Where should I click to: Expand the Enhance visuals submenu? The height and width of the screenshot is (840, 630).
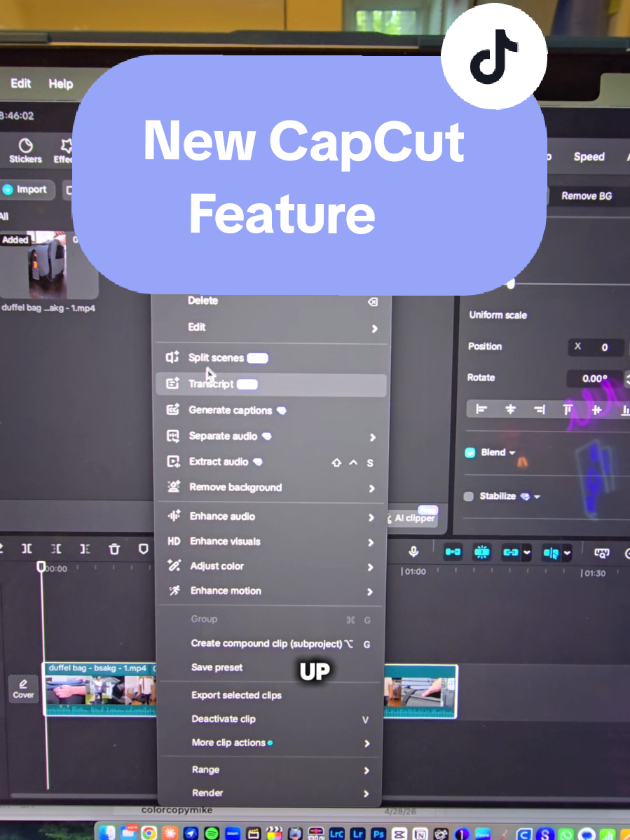click(371, 542)
